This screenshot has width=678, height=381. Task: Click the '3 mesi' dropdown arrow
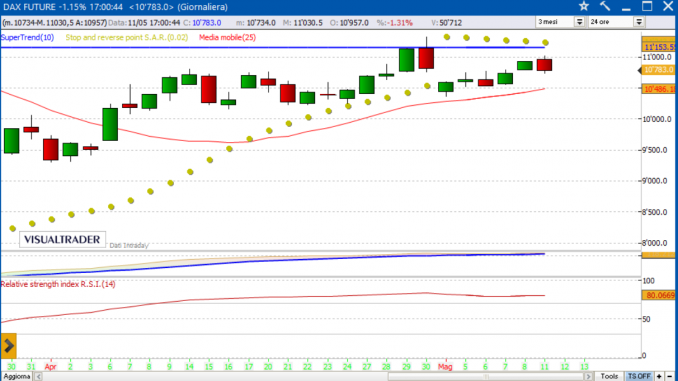(579, 22)
